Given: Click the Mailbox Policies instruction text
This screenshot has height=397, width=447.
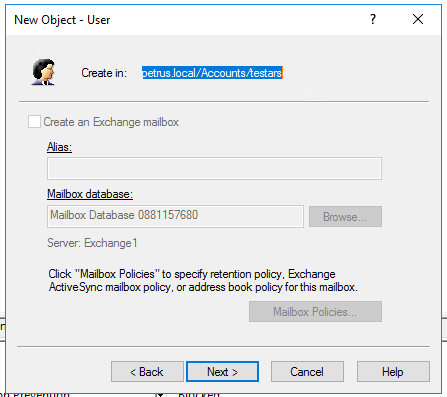Looking at the screenshot, I should click(203, 280).
